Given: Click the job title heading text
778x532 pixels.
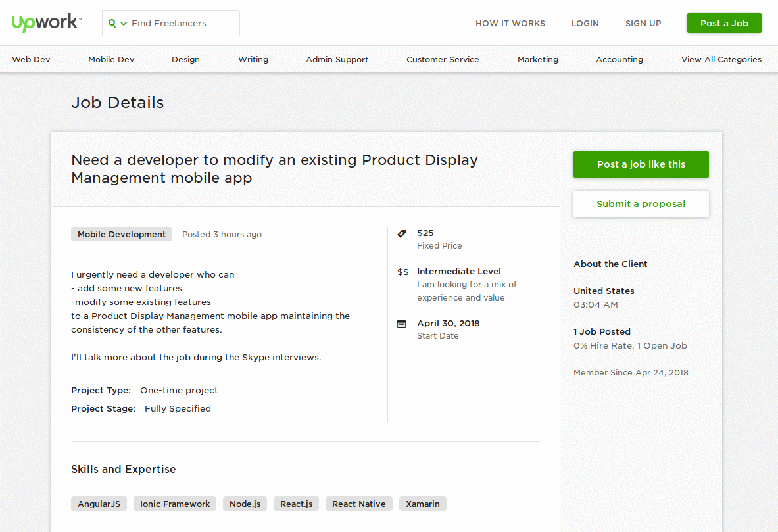Looking at the screenshot, I should [274, 169].
